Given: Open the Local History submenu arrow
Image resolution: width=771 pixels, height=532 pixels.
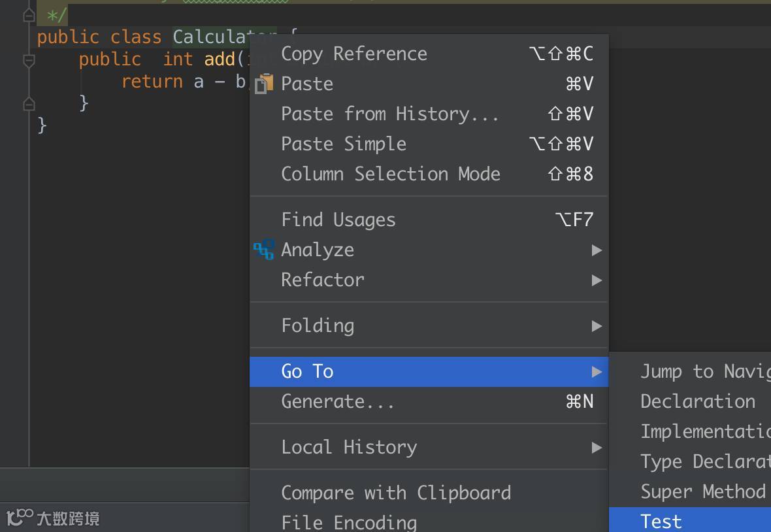Looking at the screenshot, I should point(596,448).
